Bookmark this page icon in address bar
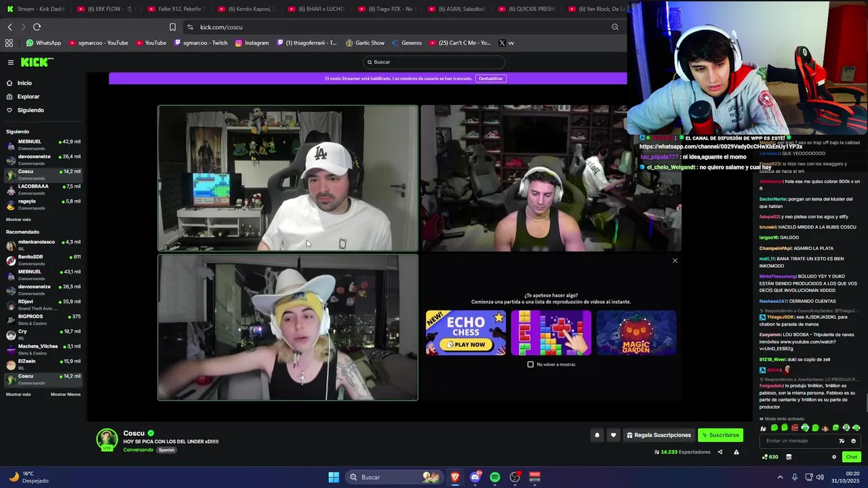The image size is (868, 488). click(172, 27)
